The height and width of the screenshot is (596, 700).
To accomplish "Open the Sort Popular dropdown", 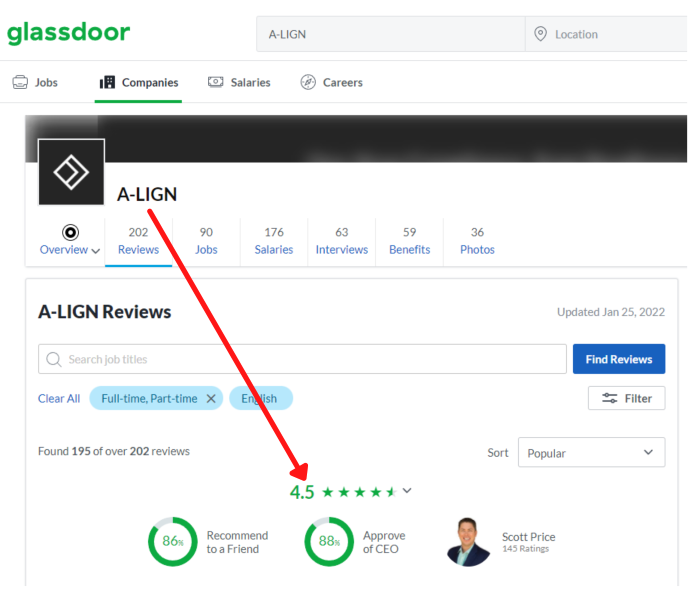I will pyautogui.click(x=591, y=452).
